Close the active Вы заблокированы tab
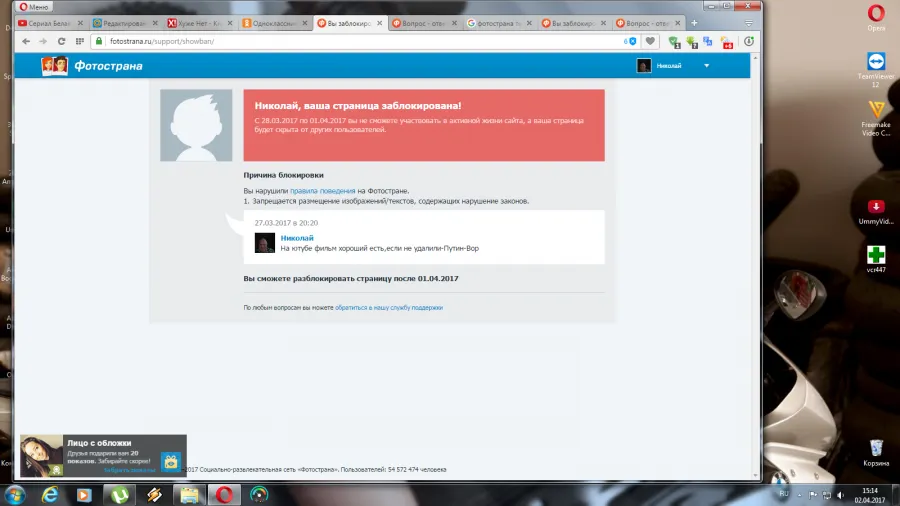This screenshot has width=900, height=506. coord(379,24)
